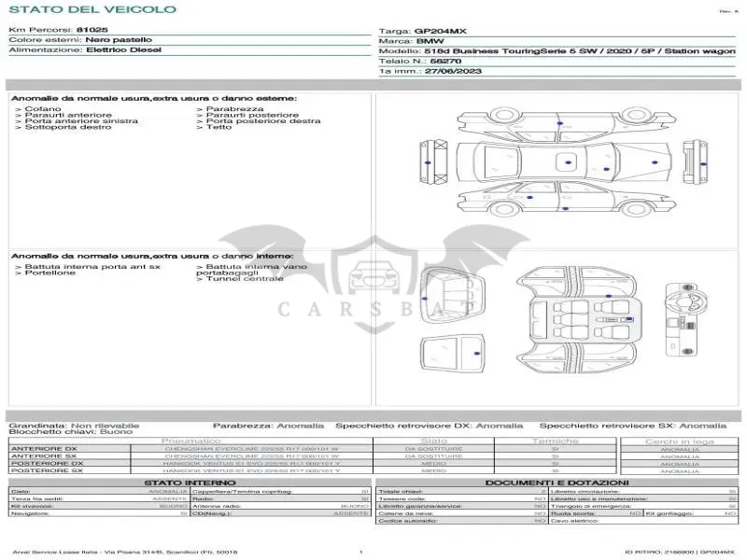Image resolution: width=747 pixels, height=560 pixels.
Task: Select the 'Modello: 518d Business Touring' line
Action: [x=557, y=51]
